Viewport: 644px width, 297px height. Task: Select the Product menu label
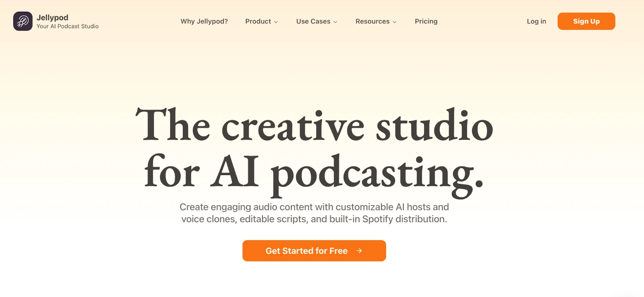pyautogui.click(x=258, y=21)
